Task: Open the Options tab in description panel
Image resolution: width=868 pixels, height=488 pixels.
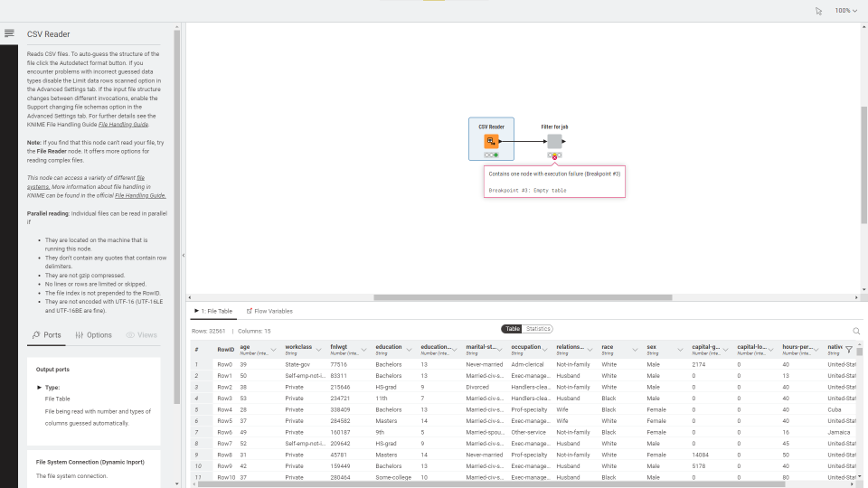Action: click(x=94, y=334)
